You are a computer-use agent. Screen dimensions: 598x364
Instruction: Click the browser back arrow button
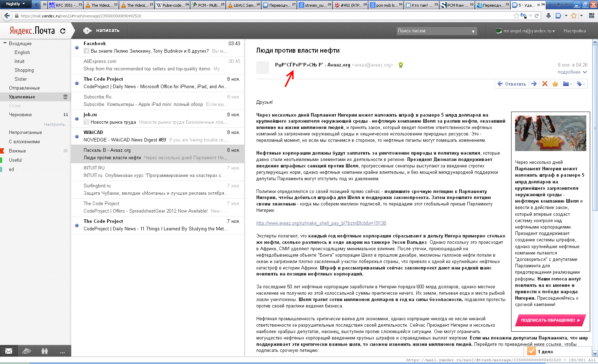click(x=7, y=16)
